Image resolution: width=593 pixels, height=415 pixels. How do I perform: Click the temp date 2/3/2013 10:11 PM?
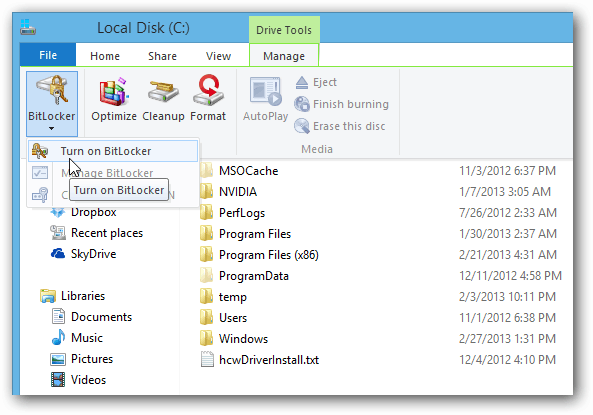click(x=507, y=297)
